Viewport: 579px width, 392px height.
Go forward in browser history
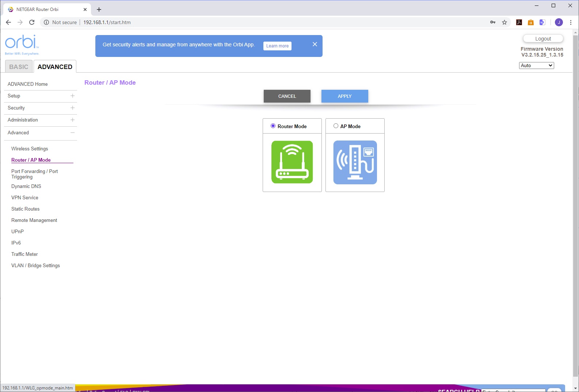coord(20,22)
